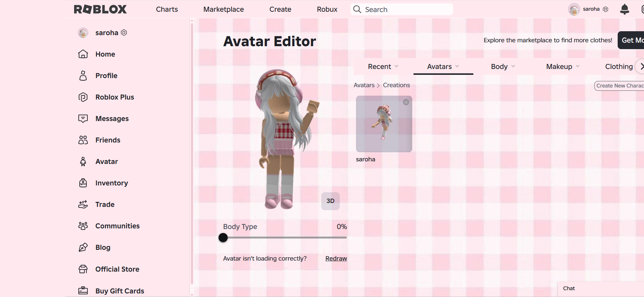Select the saroha avatar thumbnail
The image size is (644, 297).
384,124
